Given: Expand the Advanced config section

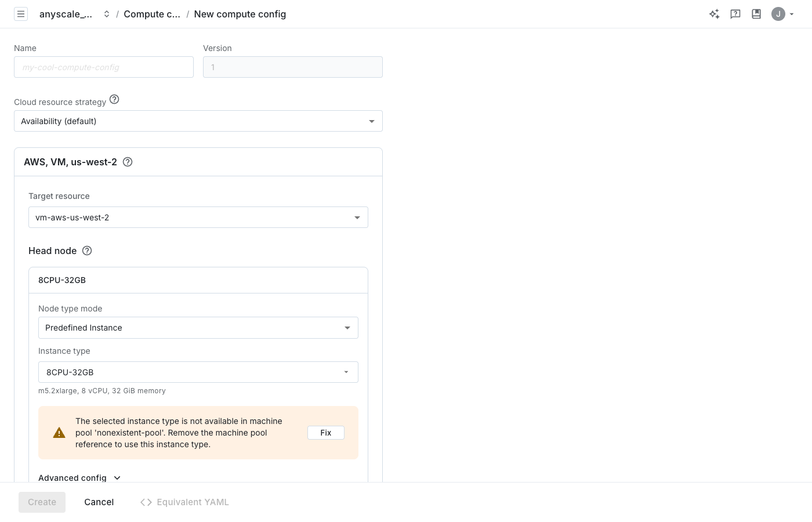Looking at the screenshot, I should 79,477.
